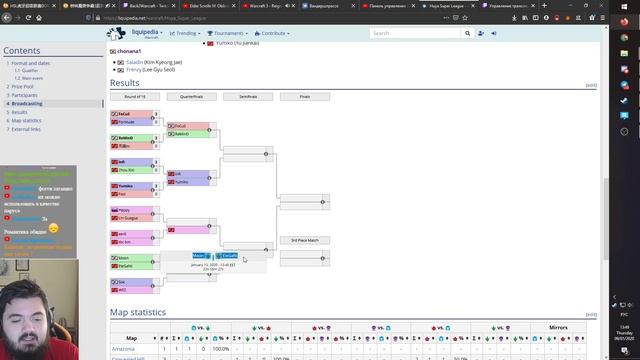This screenshot has height=360, width=640.
Task: Click the log in arrow icon
Action: [493, 33]
